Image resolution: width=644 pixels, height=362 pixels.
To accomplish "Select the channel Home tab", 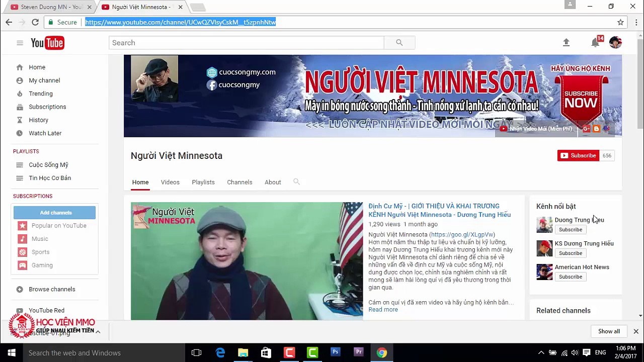I will point(140,182).
